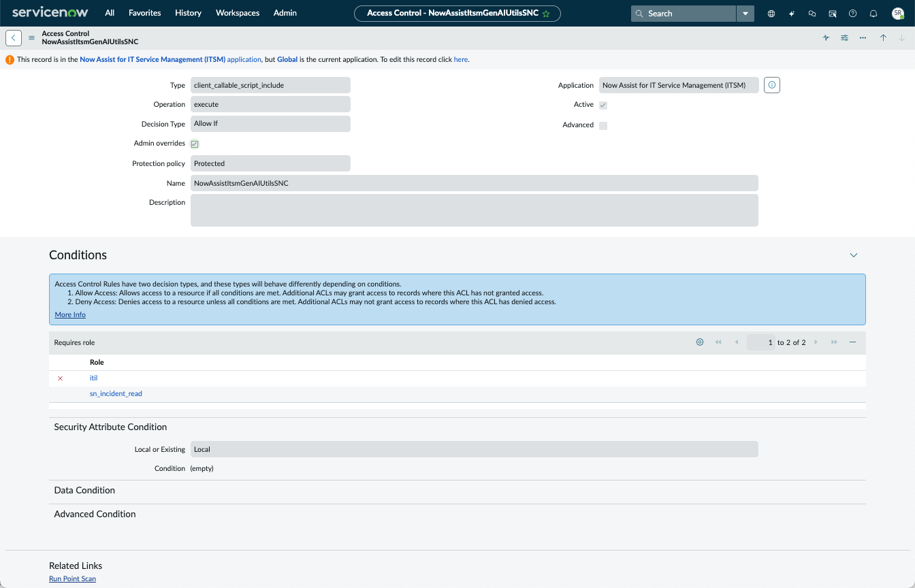This screenshot has height=588, width=915.
Task: Click the orange warning icon in scope message
Action: tap(10, 60)
